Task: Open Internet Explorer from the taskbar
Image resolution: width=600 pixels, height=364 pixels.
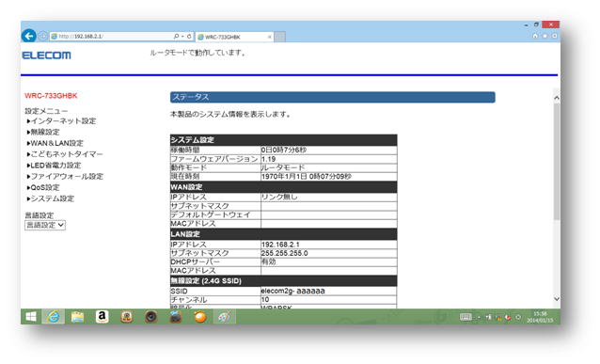Action: coord(54,317)
